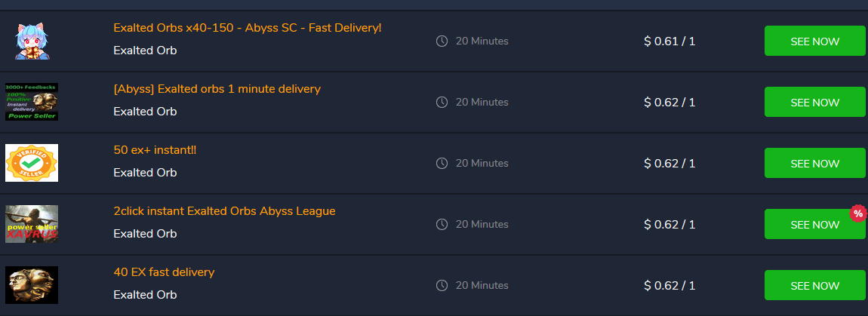868x316 pixels.
Task: Click clock icon on Abyss SC listing
Action: (x=442, y=41)
